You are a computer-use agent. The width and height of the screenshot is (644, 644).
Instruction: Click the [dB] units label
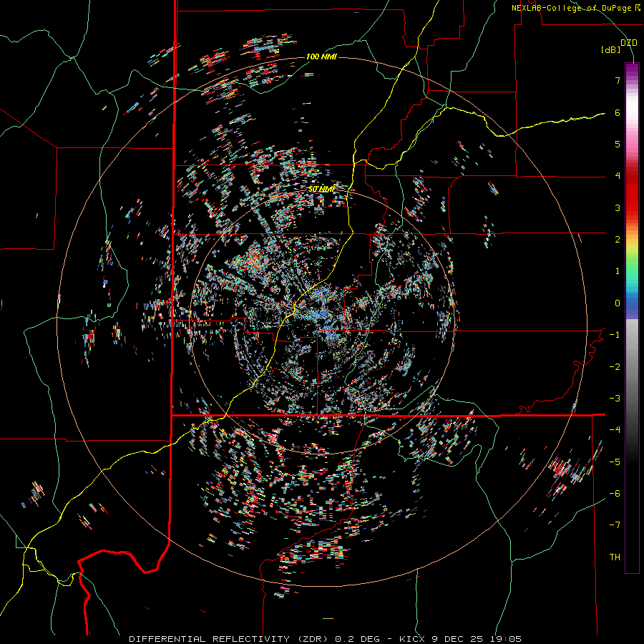pyautogui.click(x=611, y=49)
